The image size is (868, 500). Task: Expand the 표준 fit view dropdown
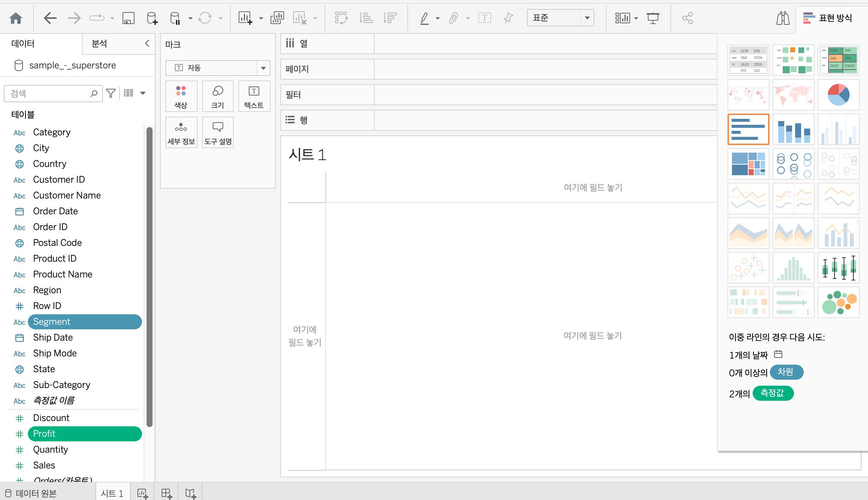point(587,18)
